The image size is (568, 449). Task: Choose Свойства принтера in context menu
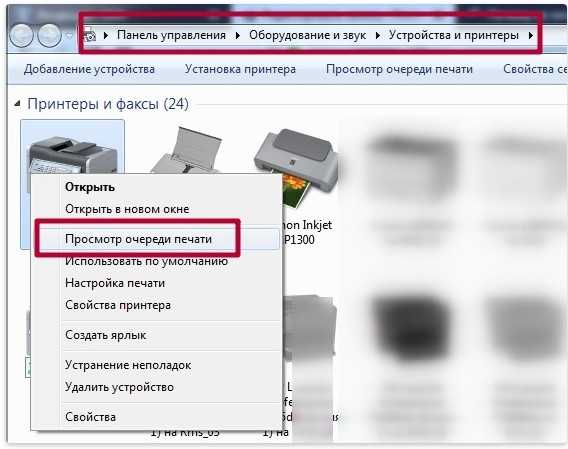118,305
